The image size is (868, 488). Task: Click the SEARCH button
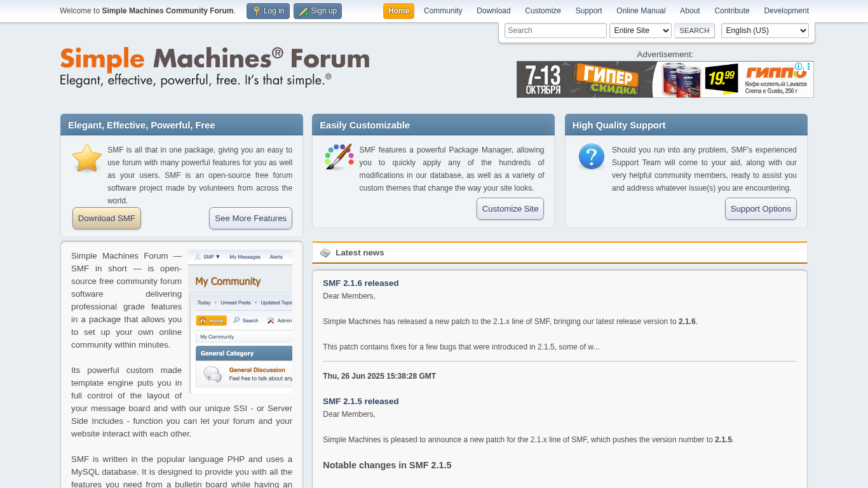point(695,30)
